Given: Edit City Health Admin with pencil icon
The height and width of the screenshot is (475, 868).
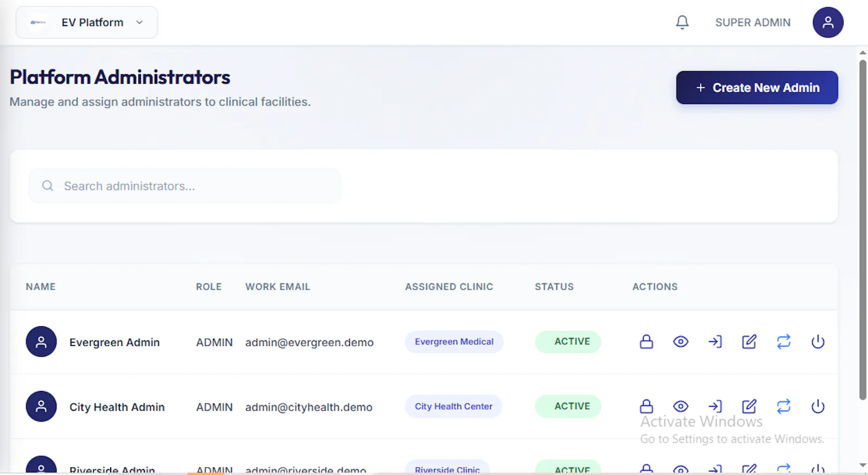Looking at the screenshot, I should point(749,406).
